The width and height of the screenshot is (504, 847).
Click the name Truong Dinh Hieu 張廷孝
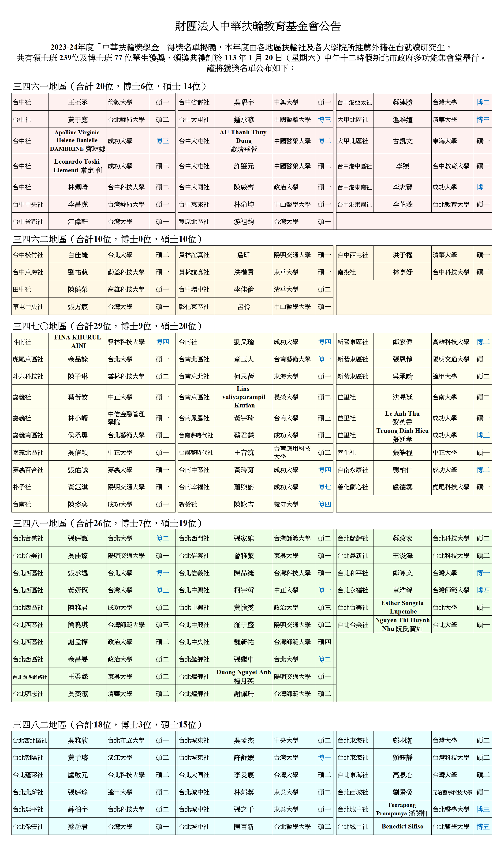(403, 435)
